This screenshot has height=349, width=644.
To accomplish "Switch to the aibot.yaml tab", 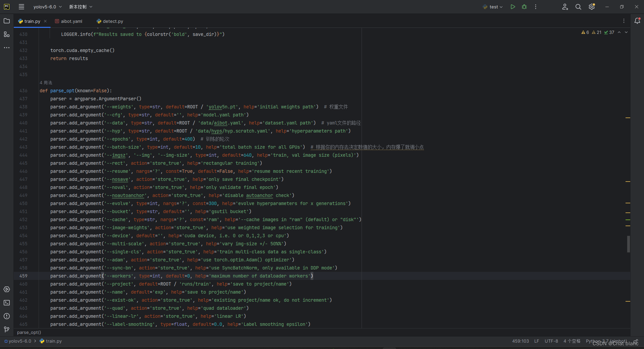I will [69, 21].
